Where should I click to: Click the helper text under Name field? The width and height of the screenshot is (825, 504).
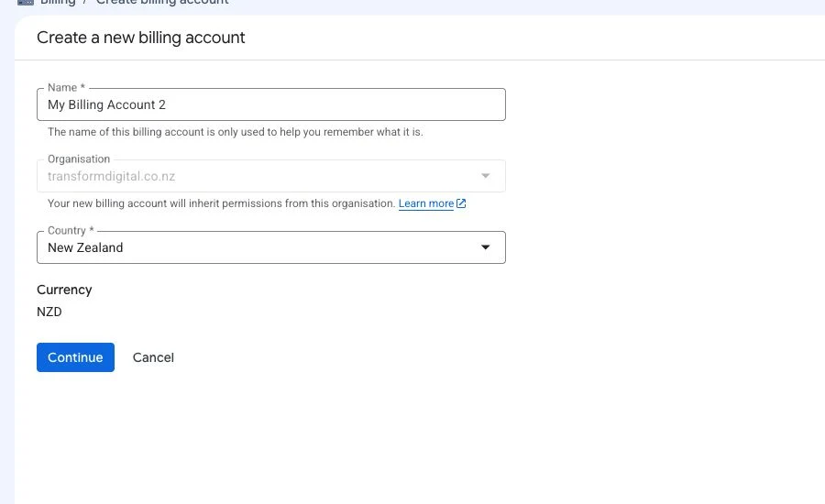(236, 132)
